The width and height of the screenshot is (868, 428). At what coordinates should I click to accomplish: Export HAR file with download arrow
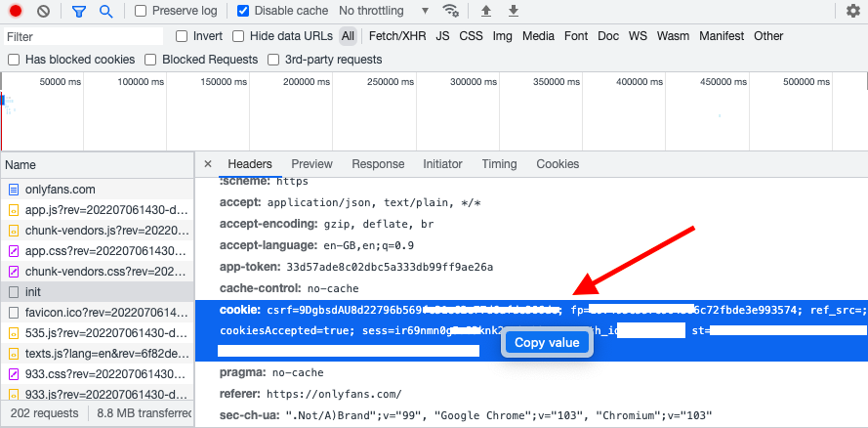coord(514,11)
